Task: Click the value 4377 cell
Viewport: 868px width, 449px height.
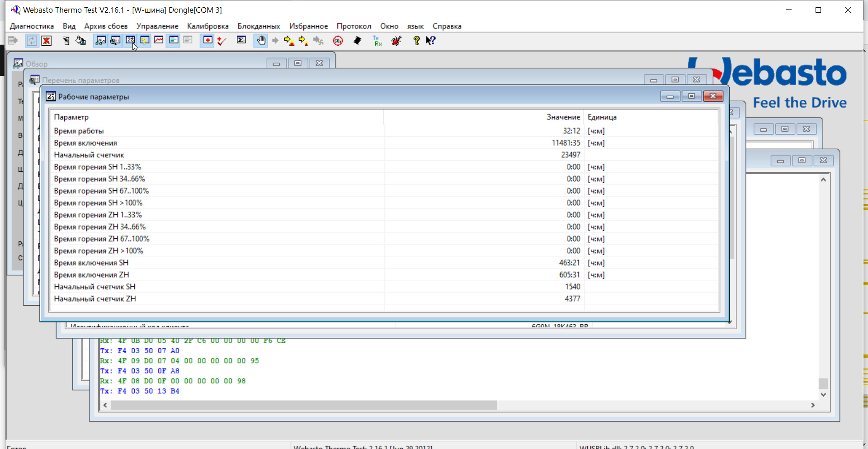Action: click(x=572, y=298)
